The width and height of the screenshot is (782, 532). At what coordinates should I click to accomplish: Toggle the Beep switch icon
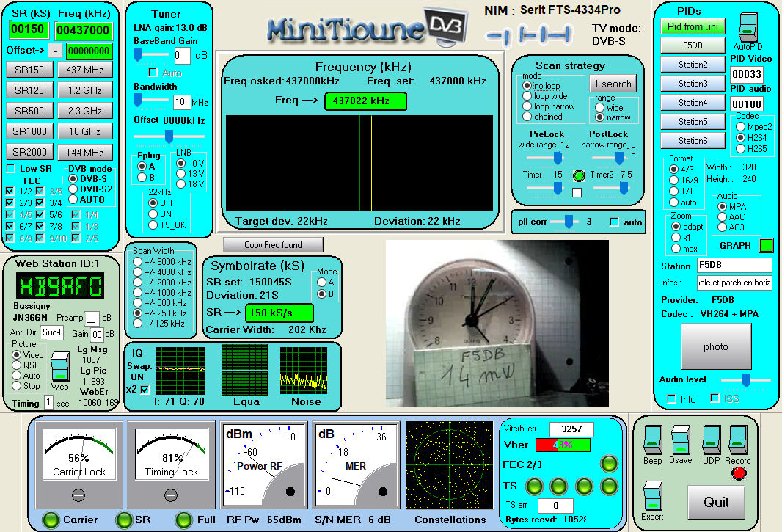[x=651, y=440]
